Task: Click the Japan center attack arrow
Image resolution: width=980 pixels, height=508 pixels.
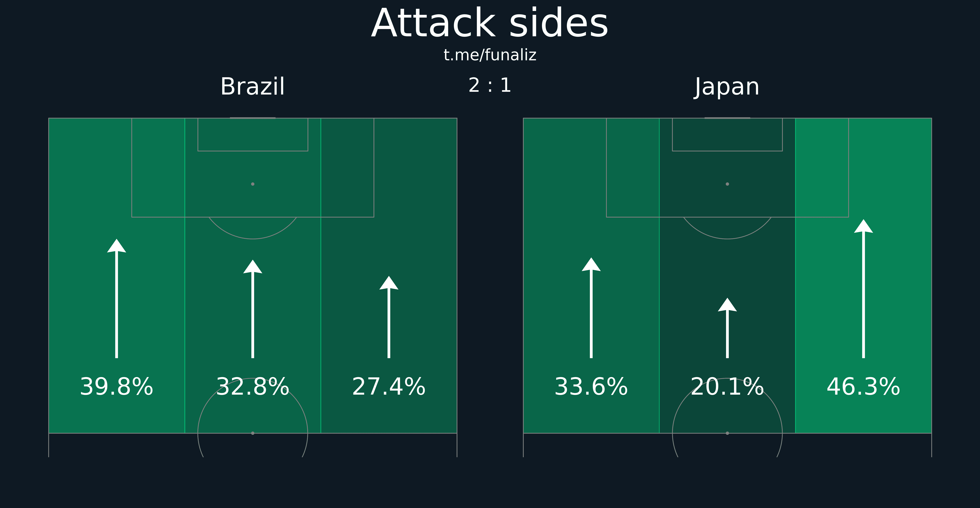Action: pyautogui.click(x=727, y=328)
